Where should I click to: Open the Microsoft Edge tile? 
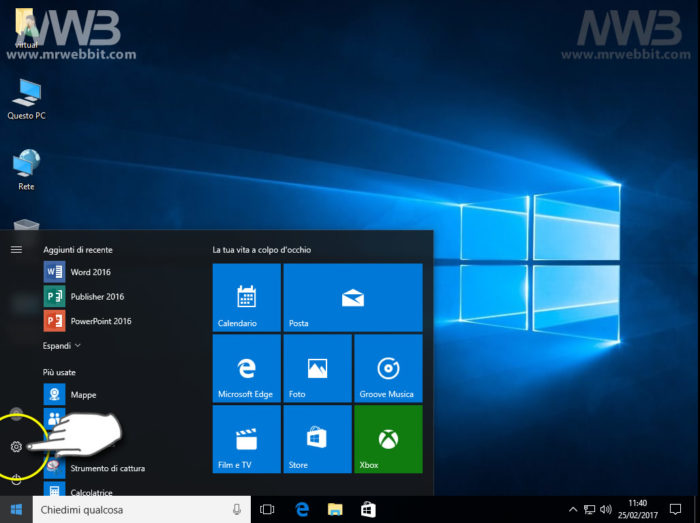tap(246, 368)
